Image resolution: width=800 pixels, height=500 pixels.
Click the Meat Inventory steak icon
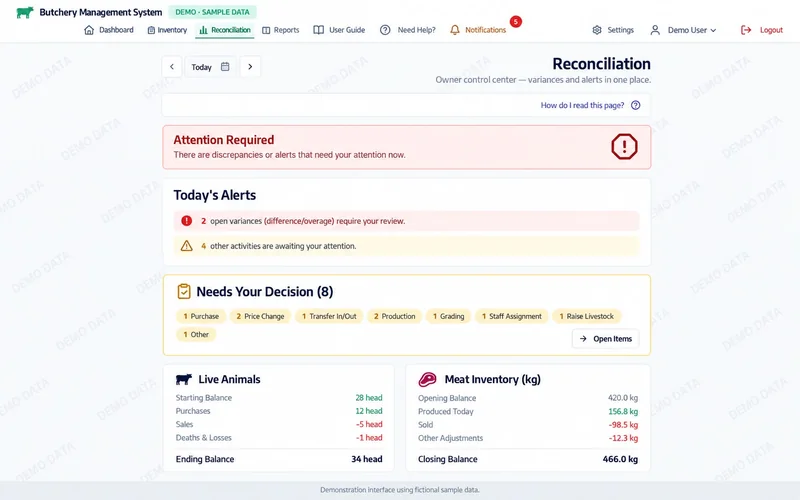tap(428, 379)
